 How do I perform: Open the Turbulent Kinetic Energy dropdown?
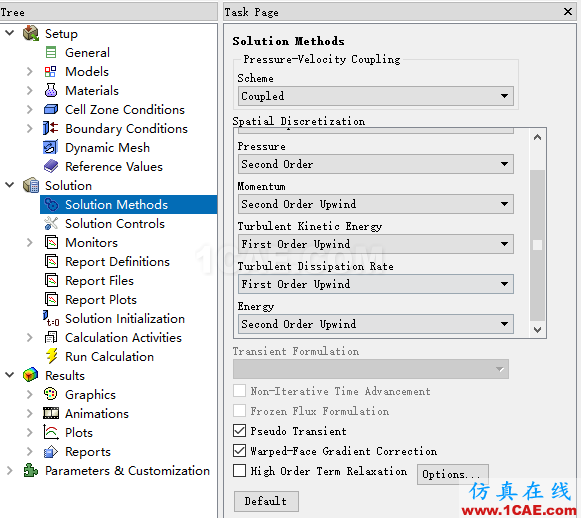point(375,244)
